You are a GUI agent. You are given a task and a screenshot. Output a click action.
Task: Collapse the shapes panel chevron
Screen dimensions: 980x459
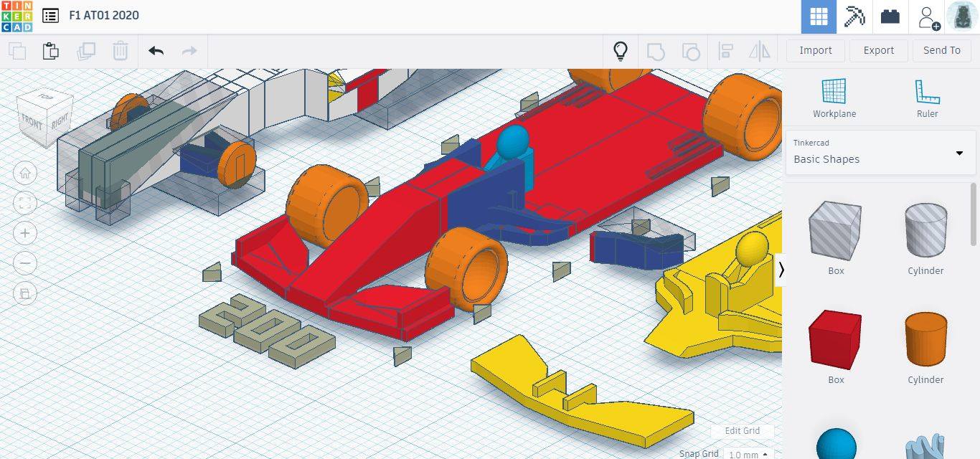coord(781,270)
